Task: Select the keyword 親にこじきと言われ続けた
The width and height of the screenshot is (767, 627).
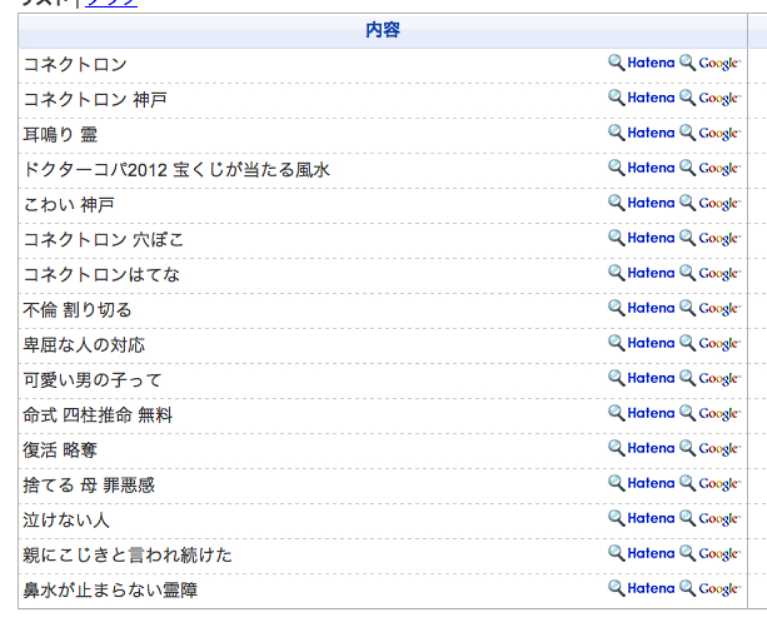Action: [x=128, y=555]
